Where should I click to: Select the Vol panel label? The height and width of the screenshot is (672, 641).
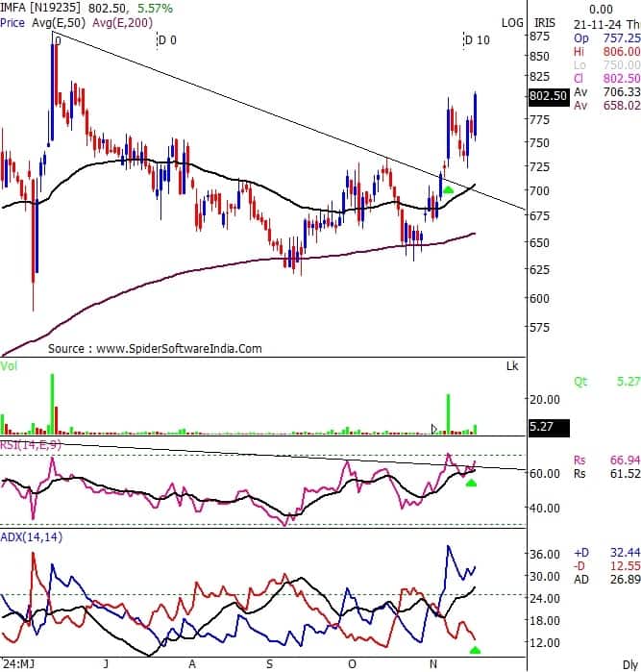10,366
